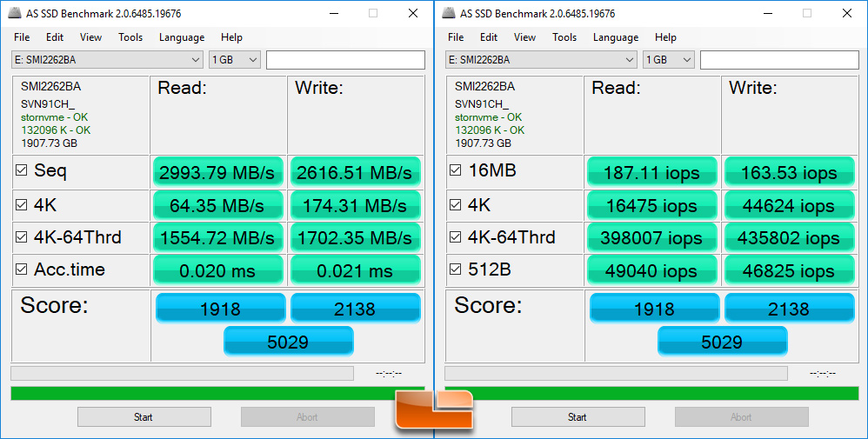
Task: Click the empty text field in left window
Action: coord(345,60)
